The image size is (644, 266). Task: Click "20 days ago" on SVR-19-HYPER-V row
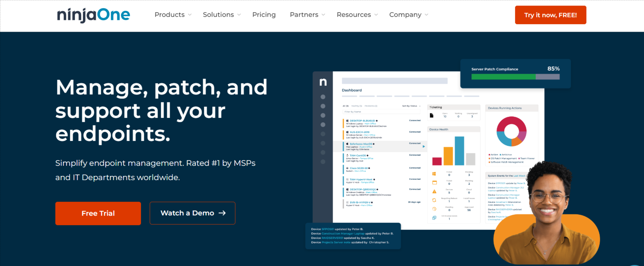pos(414,202)
